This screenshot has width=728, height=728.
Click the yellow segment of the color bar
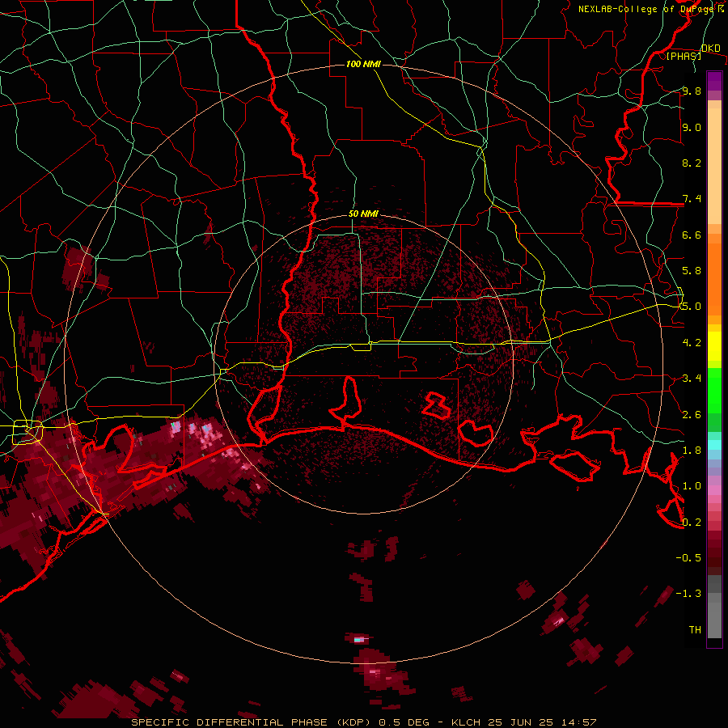714,346
